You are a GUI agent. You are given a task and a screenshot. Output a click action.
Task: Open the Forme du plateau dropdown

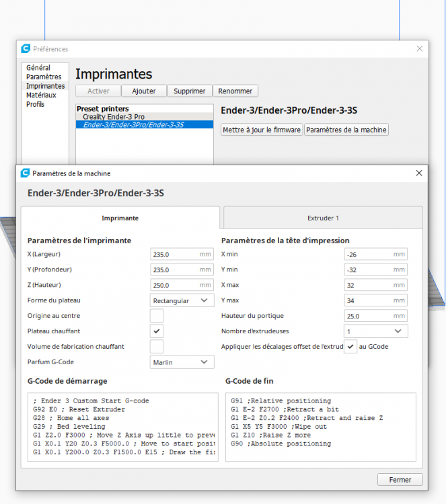pyautogui.click(x=182, y=300)
